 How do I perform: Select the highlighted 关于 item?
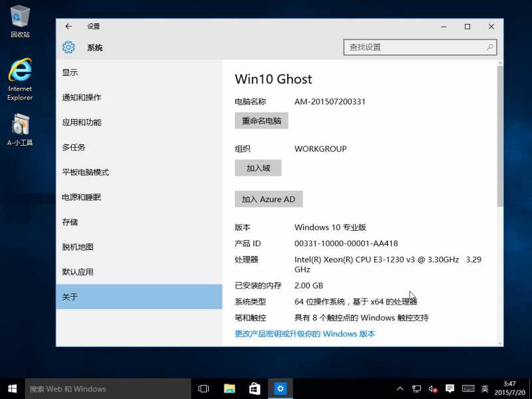[139, 297]
